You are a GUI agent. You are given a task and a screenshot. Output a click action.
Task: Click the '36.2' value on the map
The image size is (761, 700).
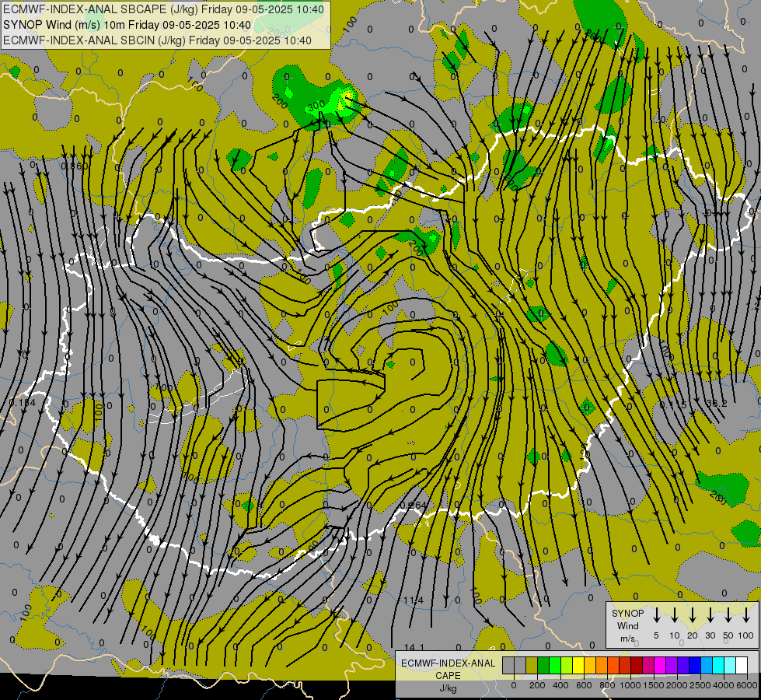717,403
